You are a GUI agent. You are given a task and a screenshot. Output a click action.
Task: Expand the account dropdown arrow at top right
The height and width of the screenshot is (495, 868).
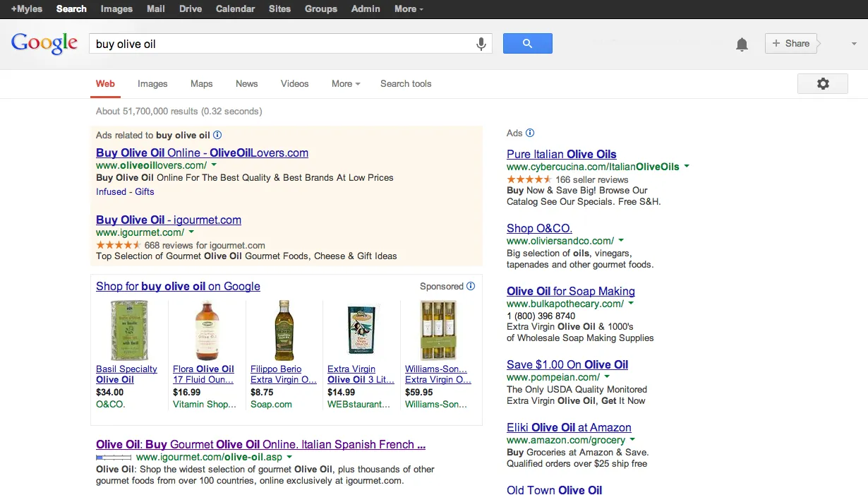[x=853, y=44]
